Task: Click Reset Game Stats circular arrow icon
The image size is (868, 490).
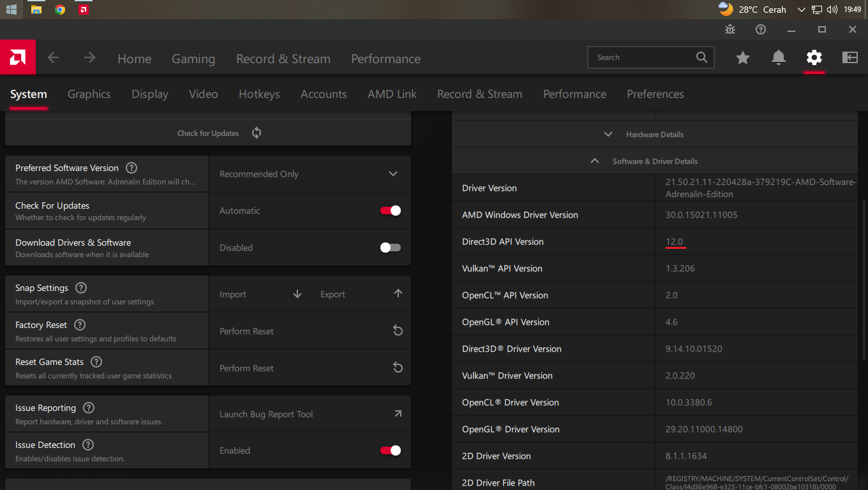Action: pos(398,367)
